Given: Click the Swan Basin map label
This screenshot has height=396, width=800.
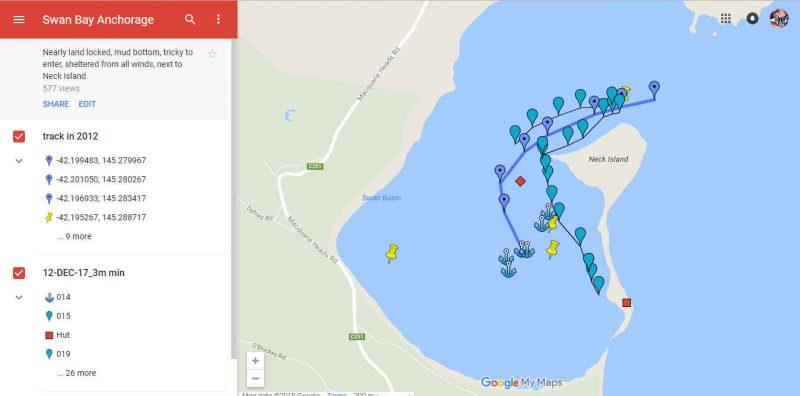Looking at the screenshot, I should [x=381, y=198].
